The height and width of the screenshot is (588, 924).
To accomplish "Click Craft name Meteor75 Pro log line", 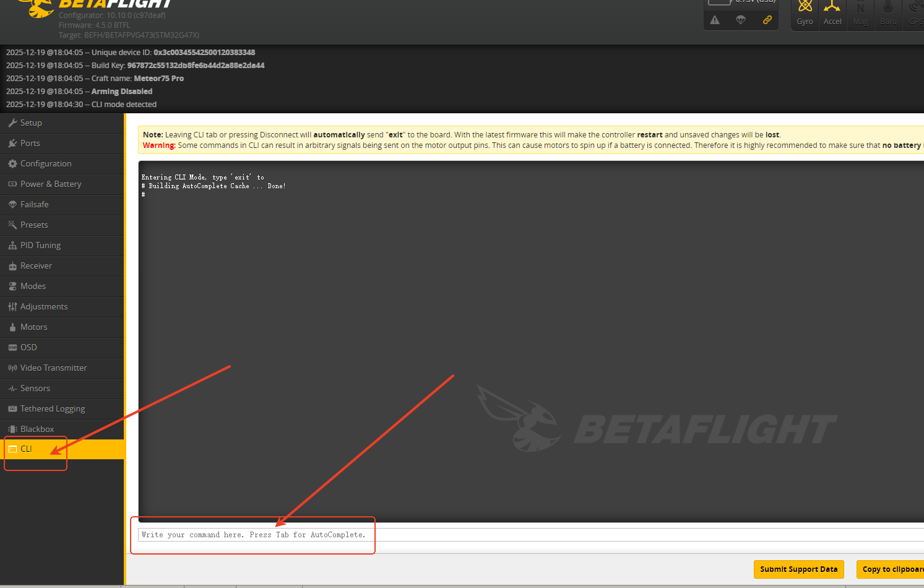I will [x=95, y=79].
